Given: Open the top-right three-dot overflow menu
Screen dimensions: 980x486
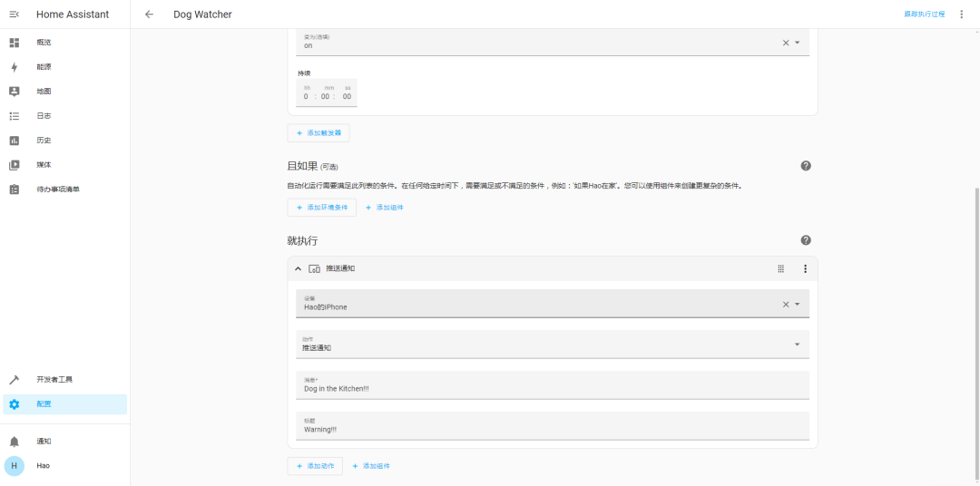Looking at the screenshot, I should click(x=961, y=15).
